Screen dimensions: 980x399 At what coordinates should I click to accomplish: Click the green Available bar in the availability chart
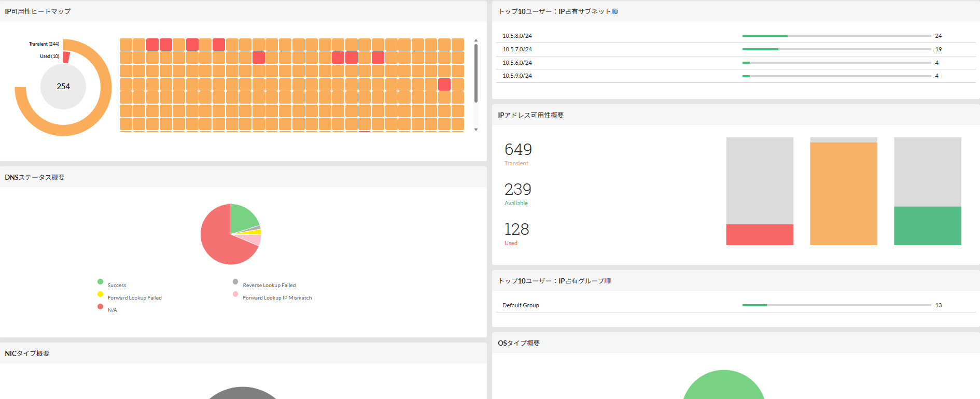928,226
